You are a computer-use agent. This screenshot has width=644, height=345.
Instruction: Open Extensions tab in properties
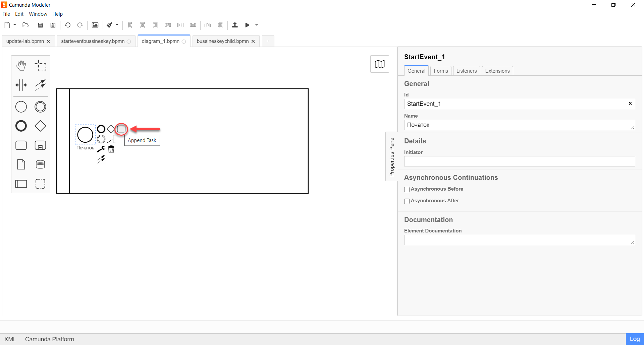497,71
